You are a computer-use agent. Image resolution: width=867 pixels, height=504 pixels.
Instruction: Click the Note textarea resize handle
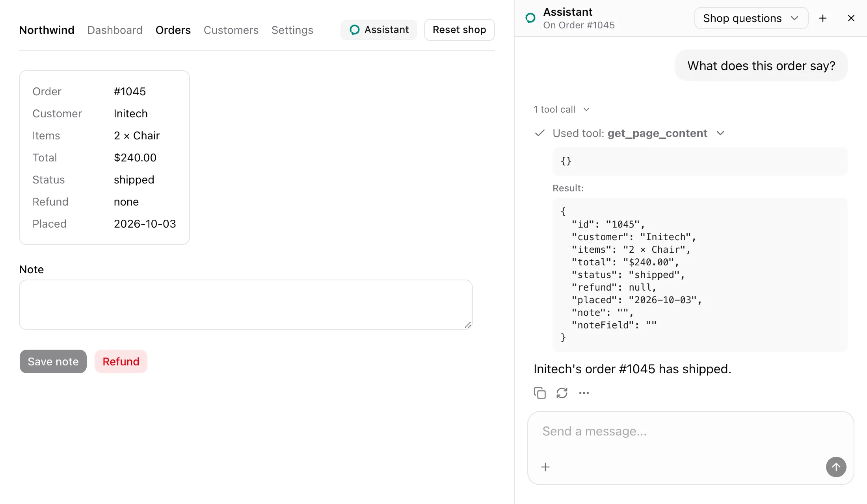tap(468, 325)
